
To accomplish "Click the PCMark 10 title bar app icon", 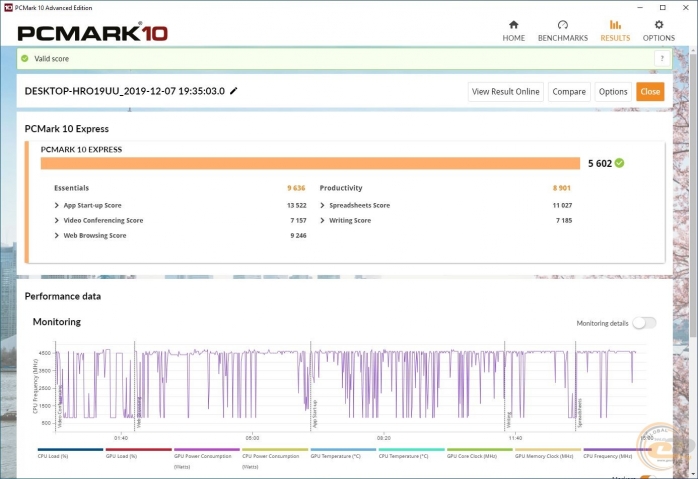I will (8, 8).
